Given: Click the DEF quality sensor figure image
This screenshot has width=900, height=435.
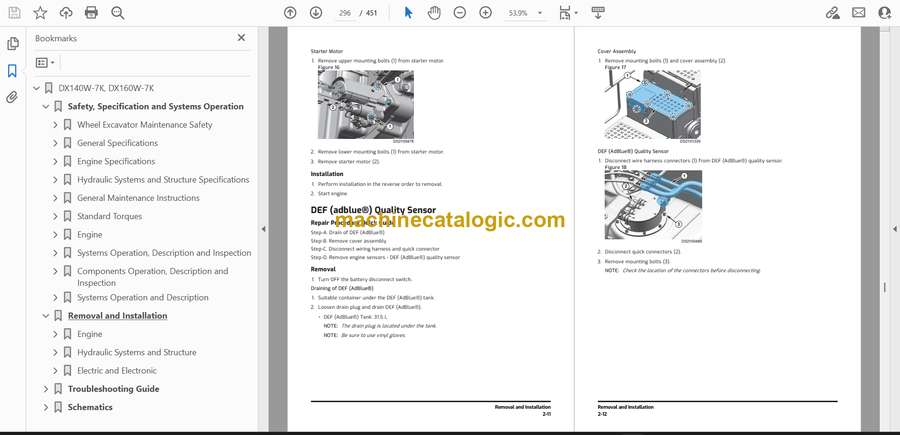Looking at the screenshot, I should (653, 204).
